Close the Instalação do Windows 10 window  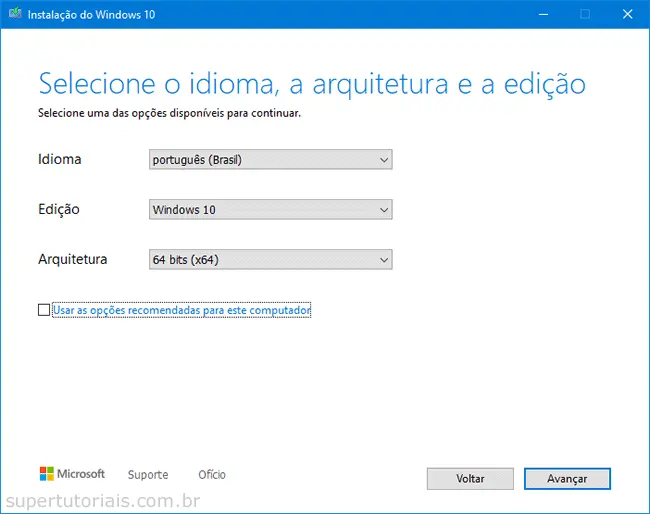[628, 14]
